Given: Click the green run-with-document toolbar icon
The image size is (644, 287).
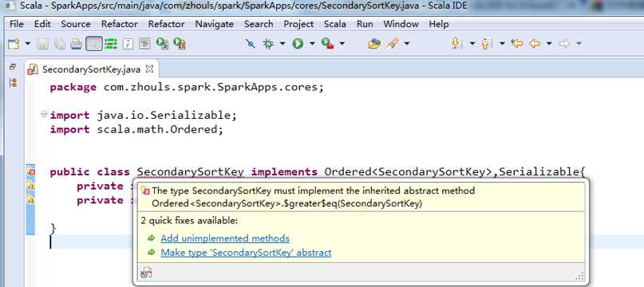Looking at the screenshot, I should pyautogui.click(x=162, y=44).
